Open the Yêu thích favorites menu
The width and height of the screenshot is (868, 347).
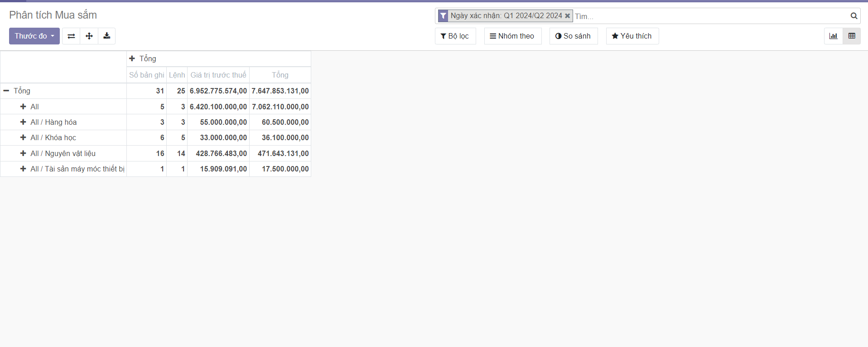tap(632, 36)
